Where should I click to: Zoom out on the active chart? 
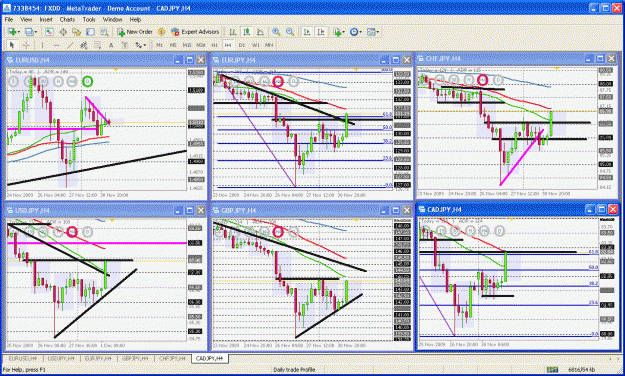pyautogui.click(x=290, y=32)
